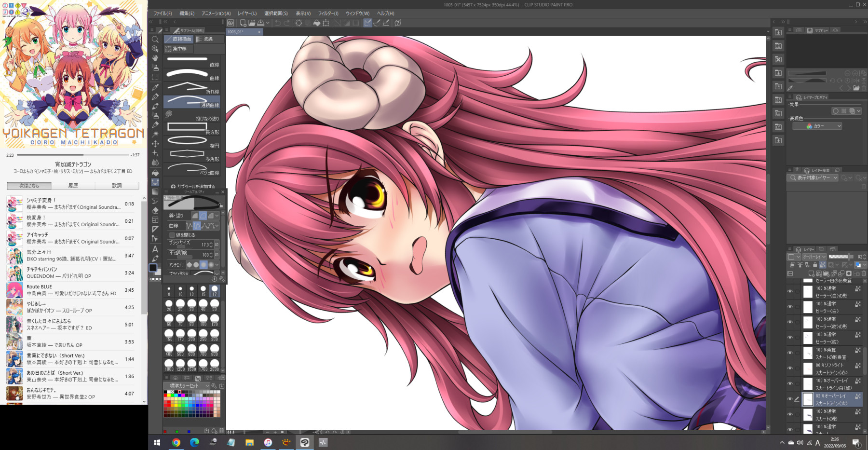
Task: Hide the セーラー(白) layer
Action: 790,307
